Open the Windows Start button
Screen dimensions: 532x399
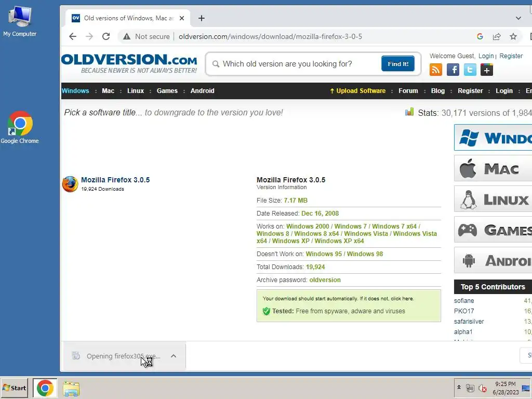tap(14, 388)
